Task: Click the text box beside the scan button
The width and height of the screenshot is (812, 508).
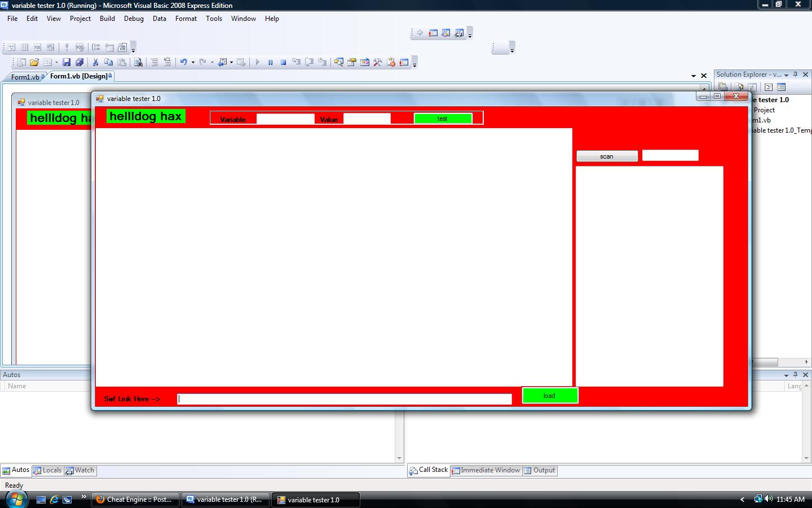Action: (x=670, y=156)
